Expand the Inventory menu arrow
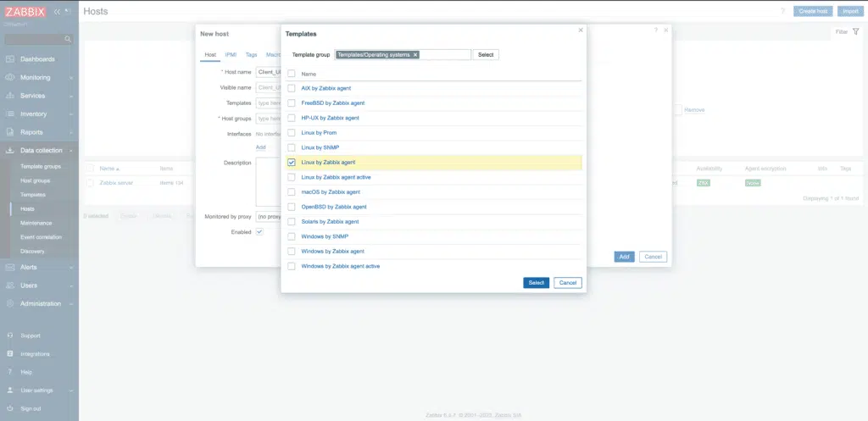The width and height of the screenshot is (868, 421). (x=71, y=114)
